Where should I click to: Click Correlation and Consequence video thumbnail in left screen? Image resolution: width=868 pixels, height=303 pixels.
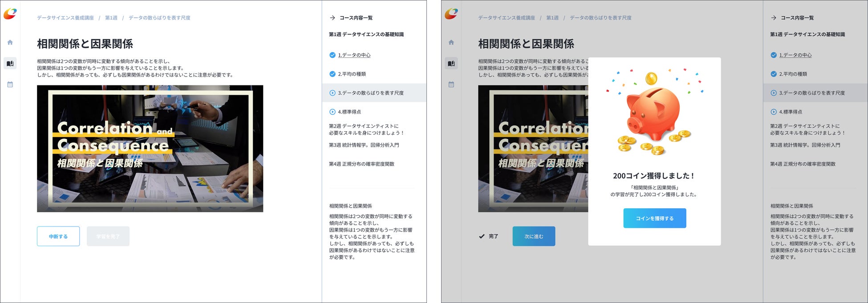tap(150, 149)
